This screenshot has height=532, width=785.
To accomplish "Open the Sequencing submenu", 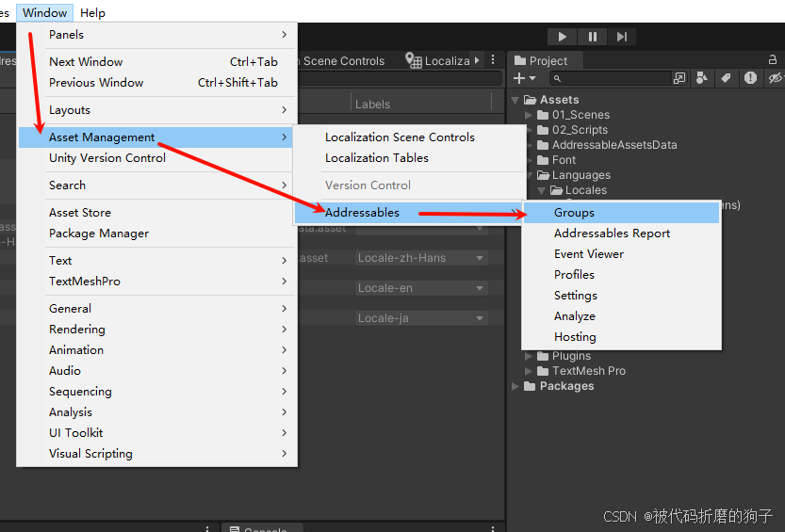I will click(x=157, y=392).
